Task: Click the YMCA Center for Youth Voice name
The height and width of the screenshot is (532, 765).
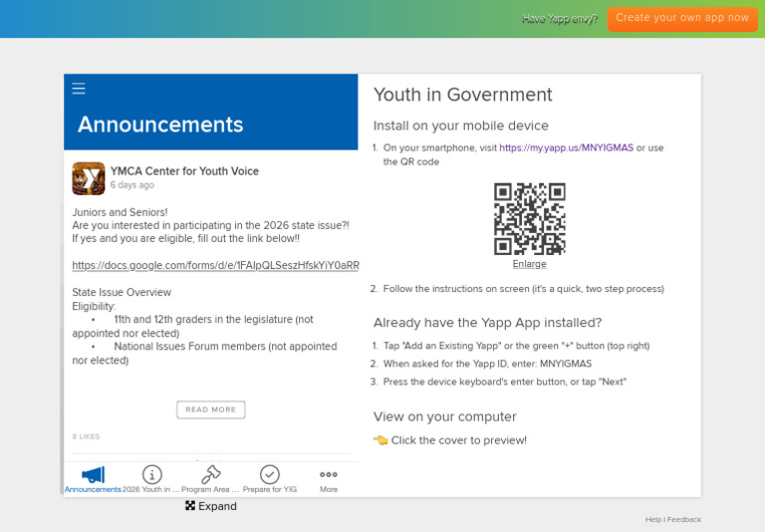Action: [x=184, y=170]
